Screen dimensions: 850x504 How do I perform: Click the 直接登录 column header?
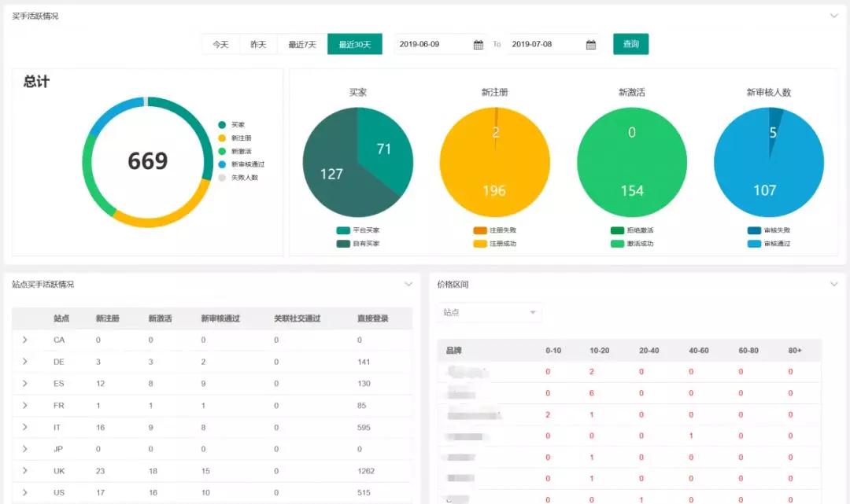click(372, 318)
